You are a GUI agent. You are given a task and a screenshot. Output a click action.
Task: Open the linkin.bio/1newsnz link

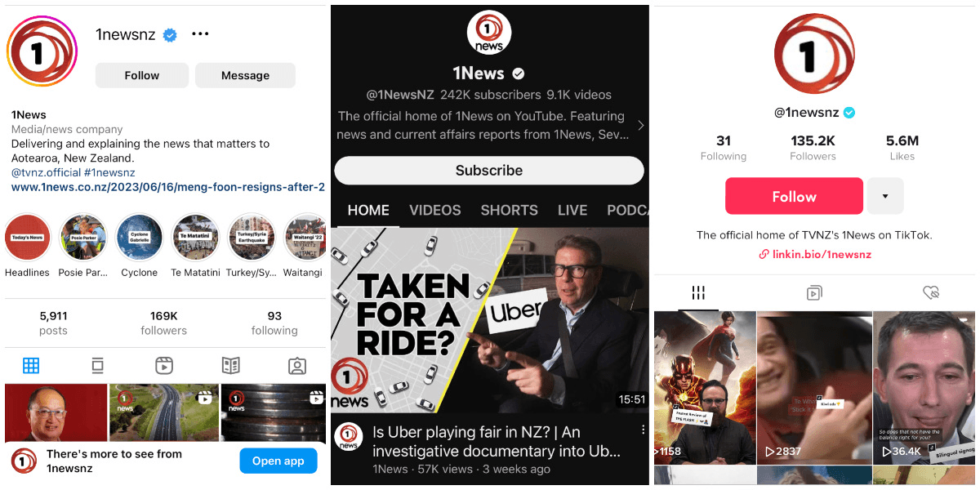click(815, 254)
